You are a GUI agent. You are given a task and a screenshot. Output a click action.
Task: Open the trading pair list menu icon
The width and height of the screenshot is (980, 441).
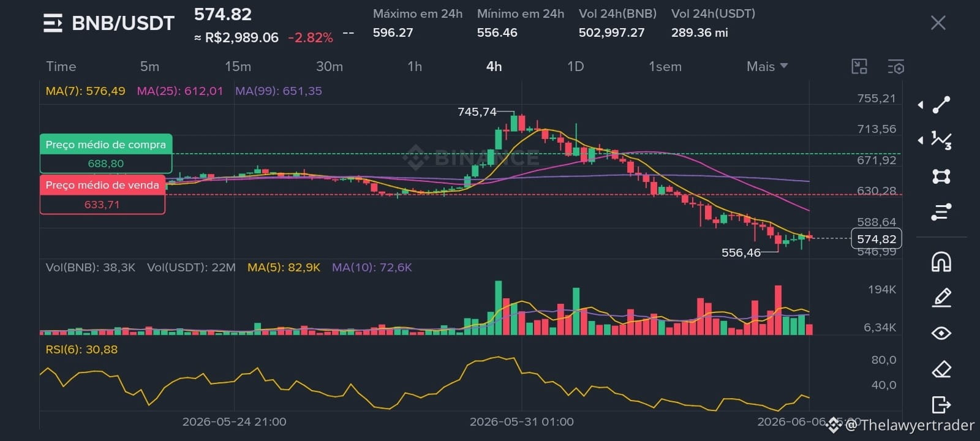[x=53, y=23]
